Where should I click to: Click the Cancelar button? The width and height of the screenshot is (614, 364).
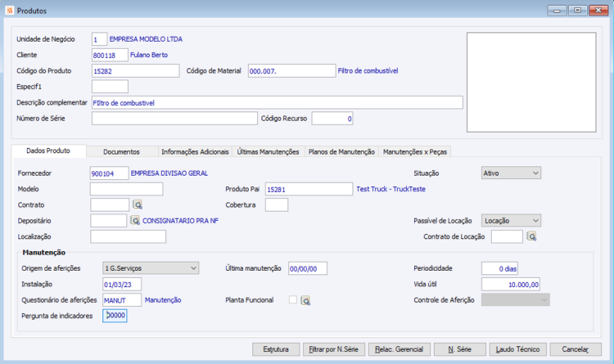click(576, 349)
